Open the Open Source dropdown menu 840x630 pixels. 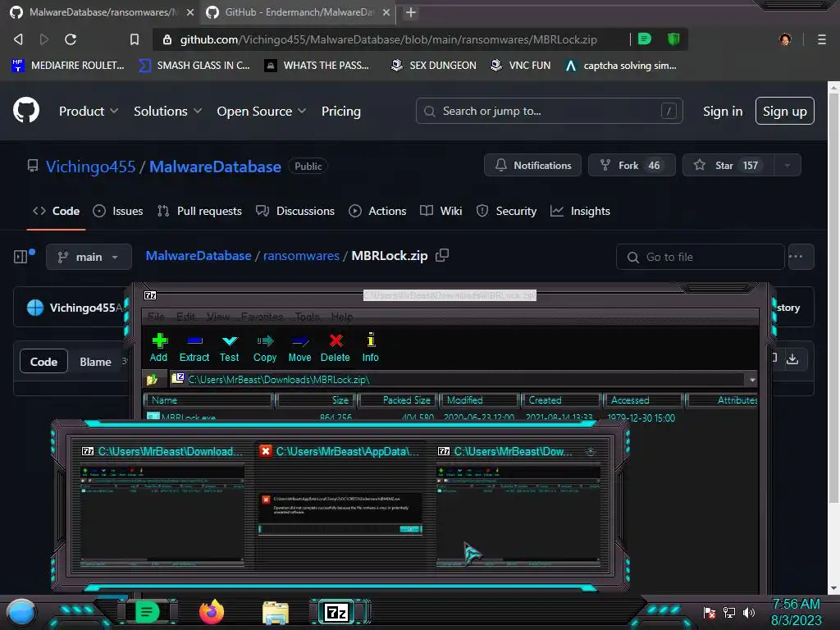click(262, 111)
